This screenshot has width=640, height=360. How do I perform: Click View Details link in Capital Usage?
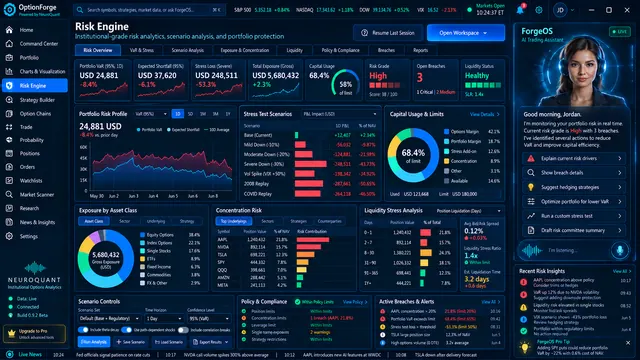(484, 114)
